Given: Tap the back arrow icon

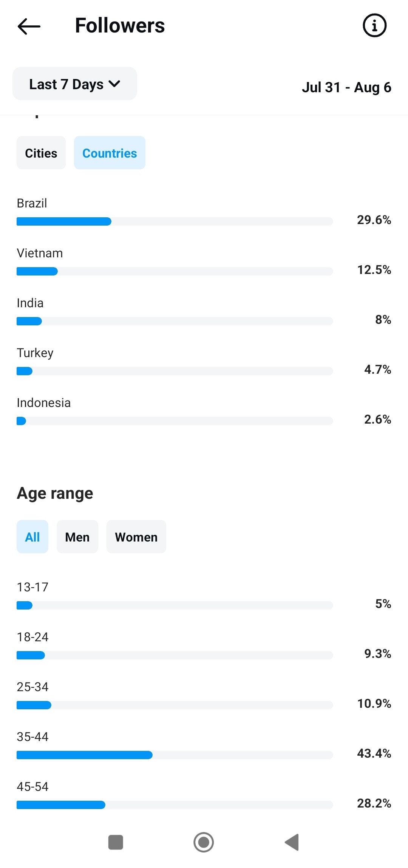Looking at the screenshot, I should click(29, 26).
